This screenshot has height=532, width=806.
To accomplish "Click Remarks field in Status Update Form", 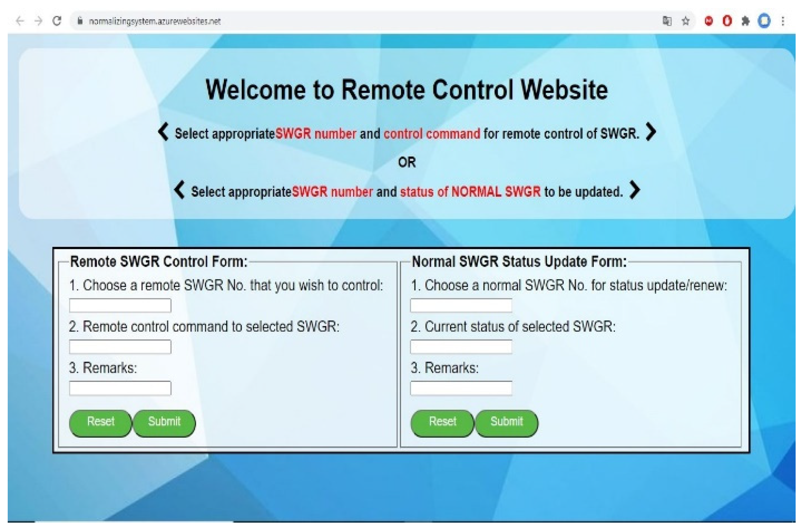I will [x=461, y=388].
